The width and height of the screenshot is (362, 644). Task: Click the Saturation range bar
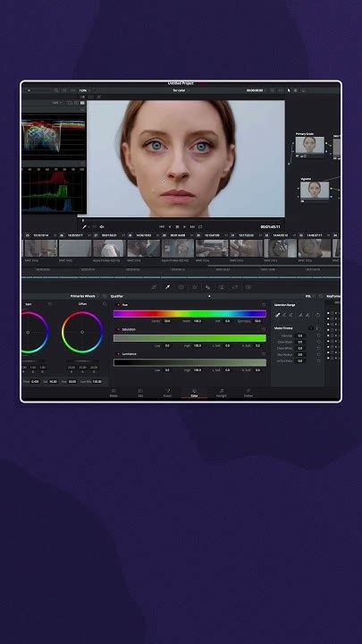189,338
